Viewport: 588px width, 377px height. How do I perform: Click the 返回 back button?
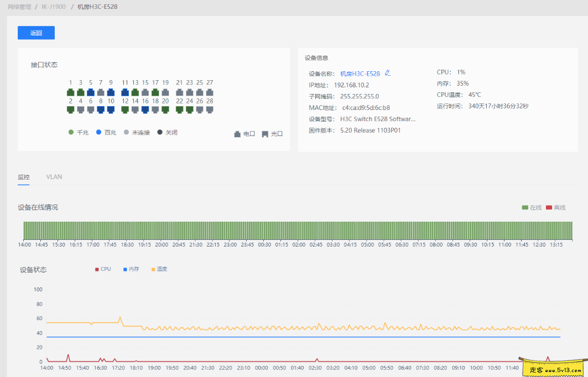point(36,33)
